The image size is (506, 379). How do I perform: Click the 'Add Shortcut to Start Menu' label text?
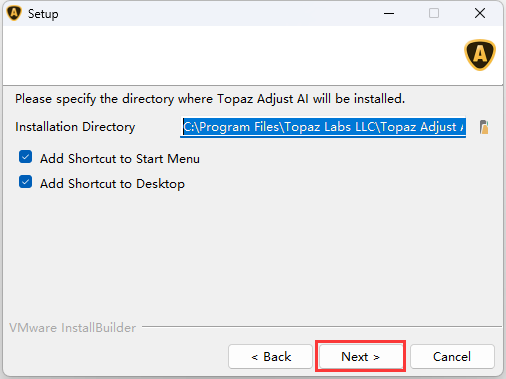click(120, 159)
